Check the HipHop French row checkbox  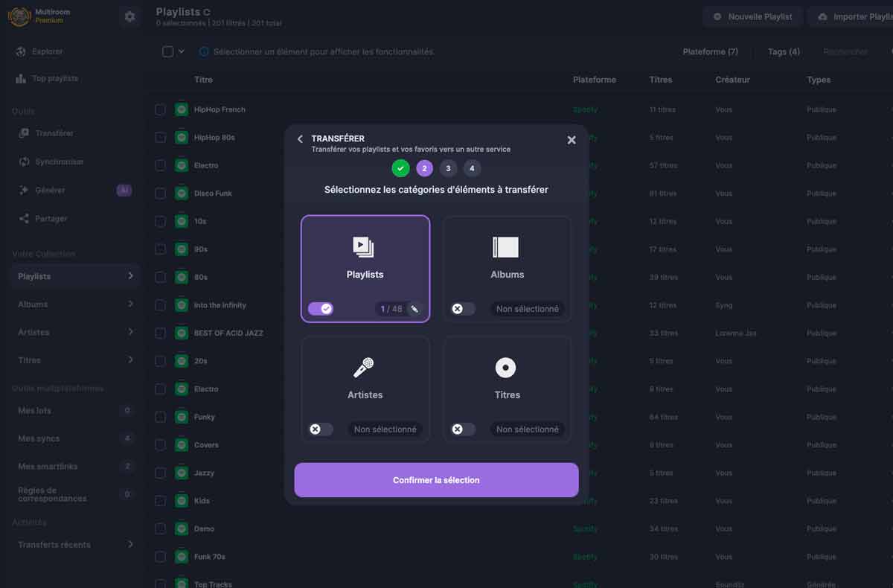click(160, 109)
